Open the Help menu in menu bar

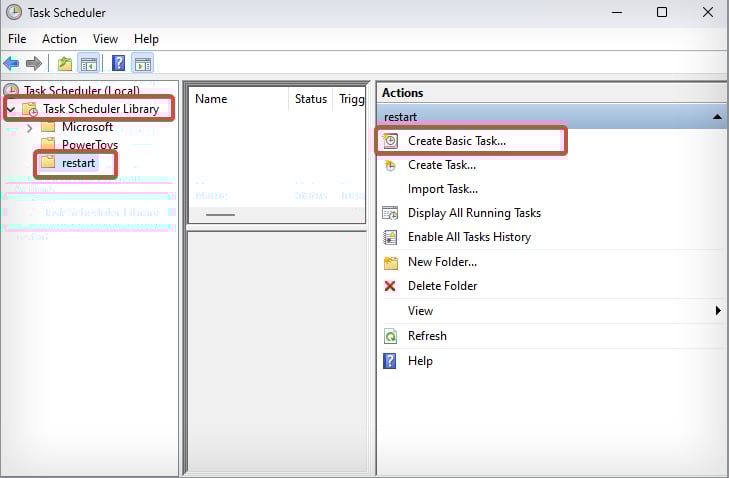point(146,39)
